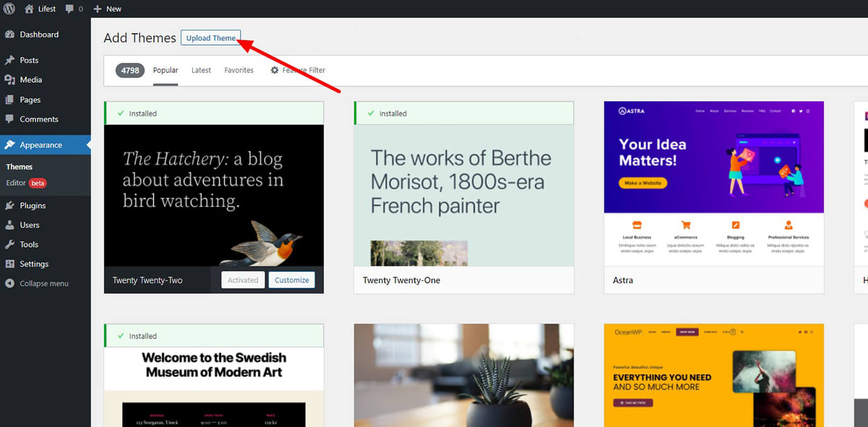Click the Lifest site name link
Screen dimensions: 868x427
47,9
